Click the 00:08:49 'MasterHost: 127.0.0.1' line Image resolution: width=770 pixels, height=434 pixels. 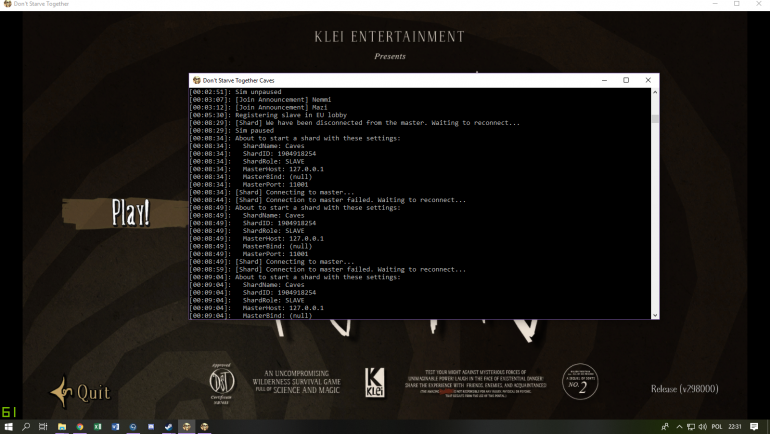[x=257, y=239]
